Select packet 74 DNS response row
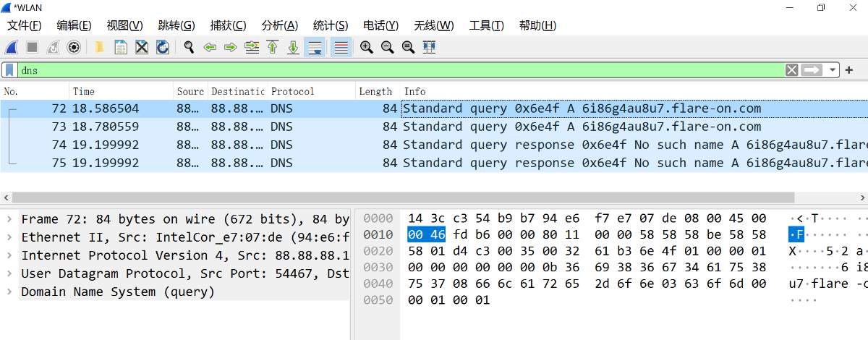Screen dimensions: 868x340 [434, 145]
